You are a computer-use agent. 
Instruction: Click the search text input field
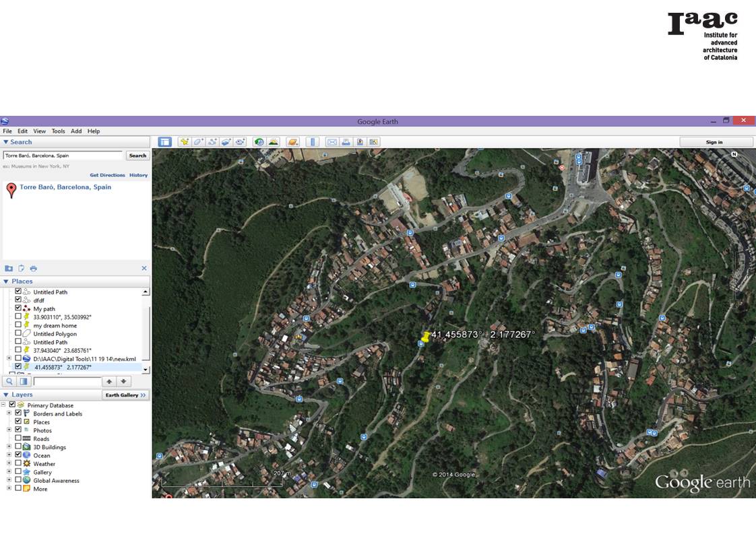tap(63, 156)
